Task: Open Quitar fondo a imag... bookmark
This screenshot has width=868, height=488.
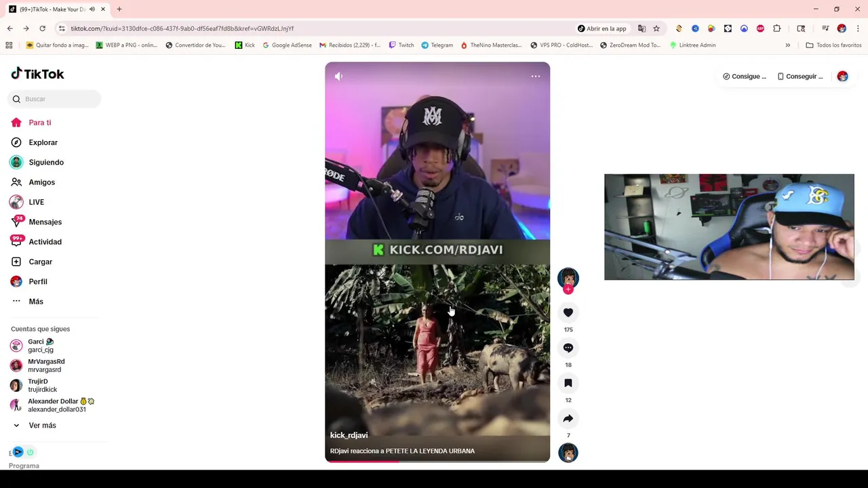Action: 57,45
